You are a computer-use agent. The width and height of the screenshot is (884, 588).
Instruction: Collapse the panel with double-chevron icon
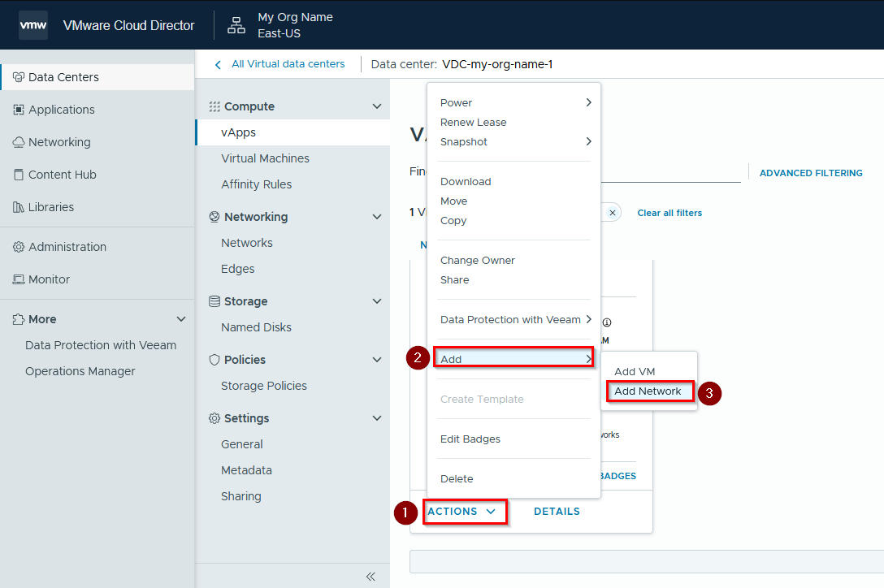point(370,576)
